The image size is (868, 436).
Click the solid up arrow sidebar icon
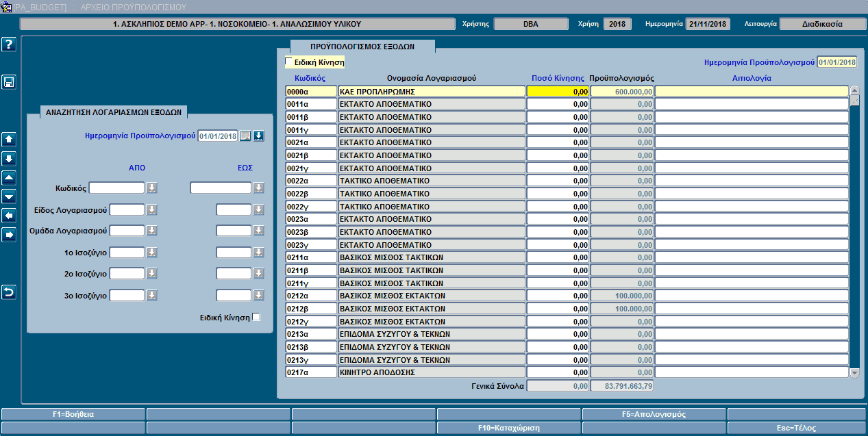9,140
